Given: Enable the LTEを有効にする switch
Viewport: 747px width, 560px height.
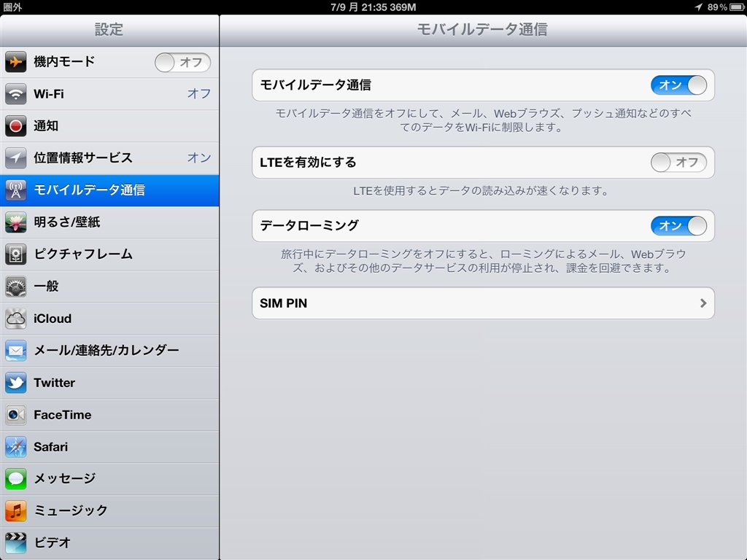Looking at the screenshot, I should pos(678,163).
